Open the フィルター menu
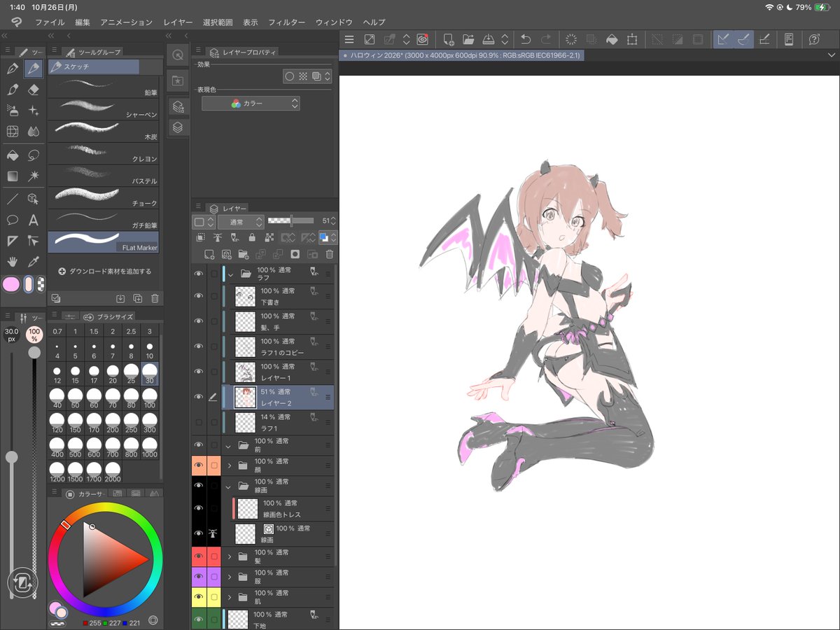 [286, 22]
